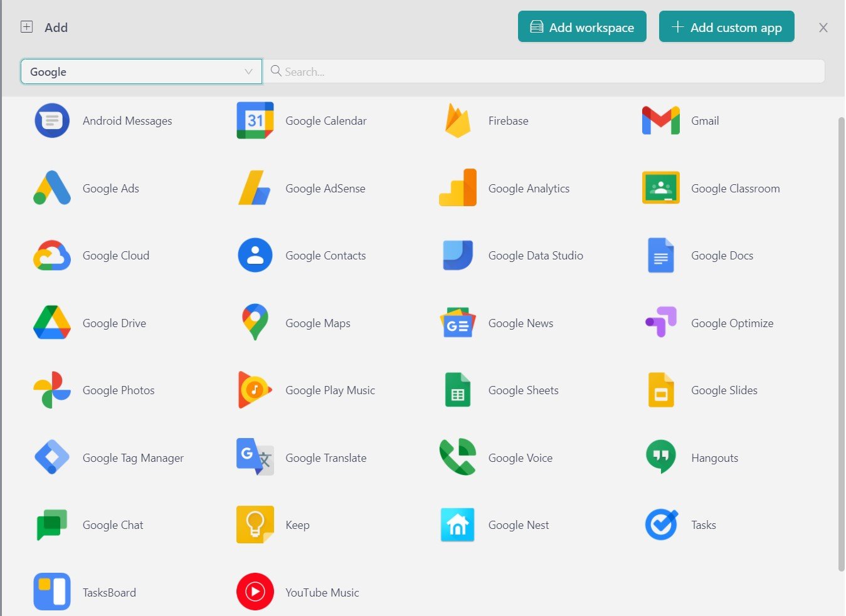Select the Google Calendar icon
Image resolution: width=846 pixels, height=616 pixels.
(254, 120)
